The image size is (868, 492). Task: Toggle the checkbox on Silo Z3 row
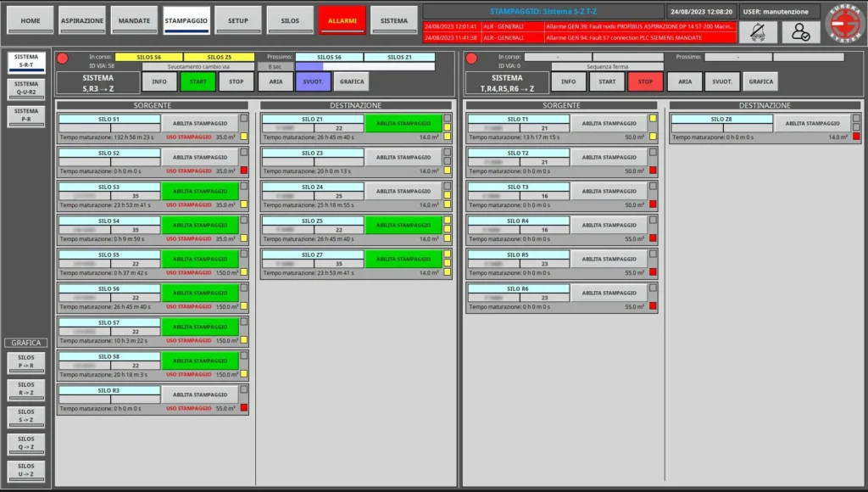448,152
